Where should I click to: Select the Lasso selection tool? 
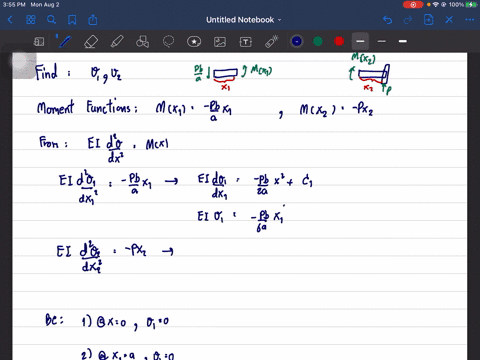168,42
